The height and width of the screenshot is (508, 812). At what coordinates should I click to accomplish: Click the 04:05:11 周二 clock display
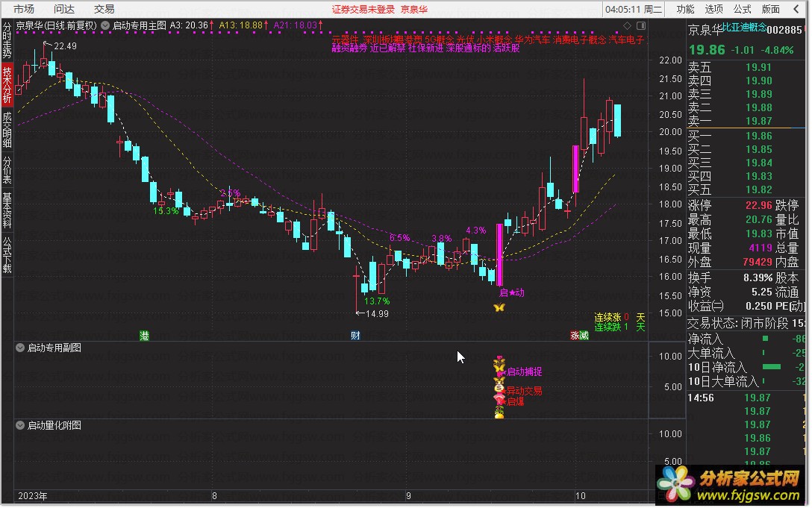coord(634,9)
